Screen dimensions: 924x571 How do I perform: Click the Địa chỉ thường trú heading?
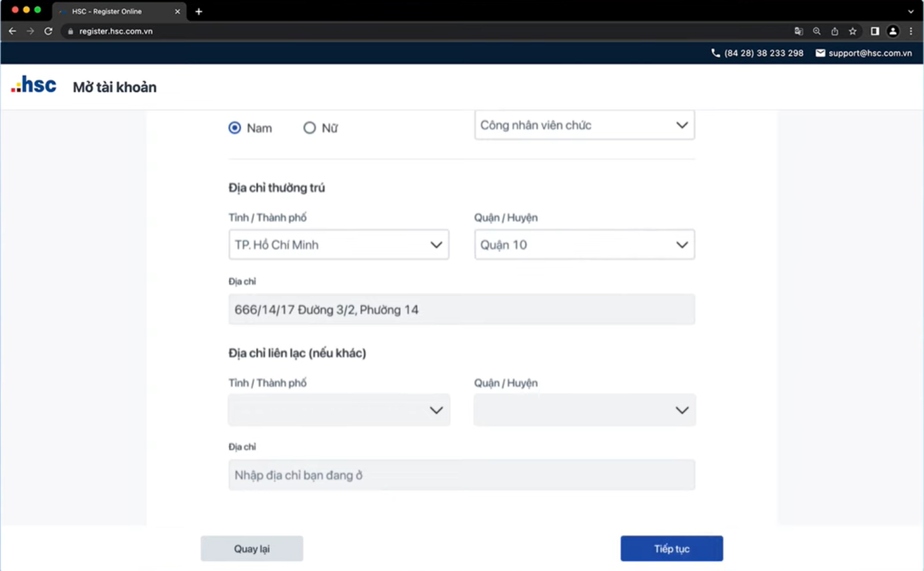pyautogui.click(x=277, y=188)
